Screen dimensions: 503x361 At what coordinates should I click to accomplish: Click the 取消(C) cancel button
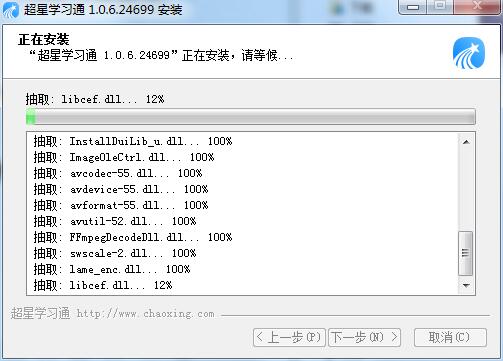[x=450, y=337]
